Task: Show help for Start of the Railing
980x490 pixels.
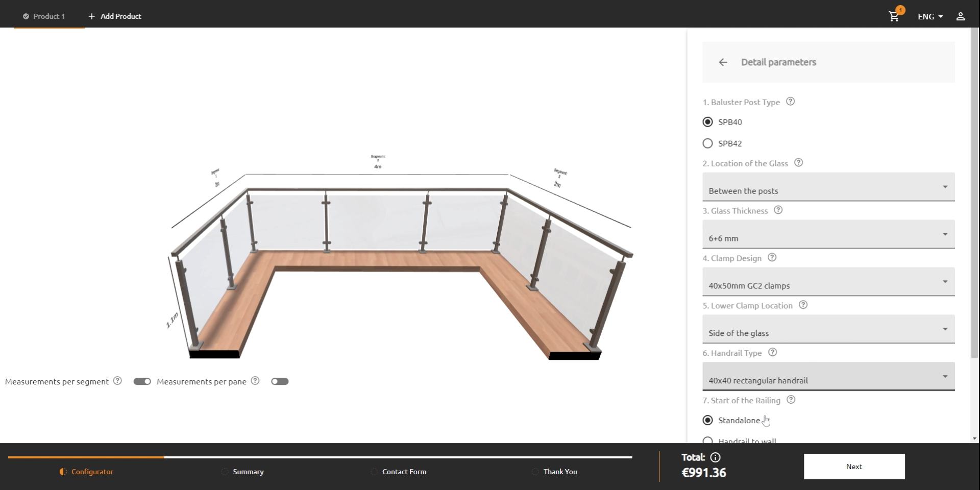Action: click(x=791, y=400)
